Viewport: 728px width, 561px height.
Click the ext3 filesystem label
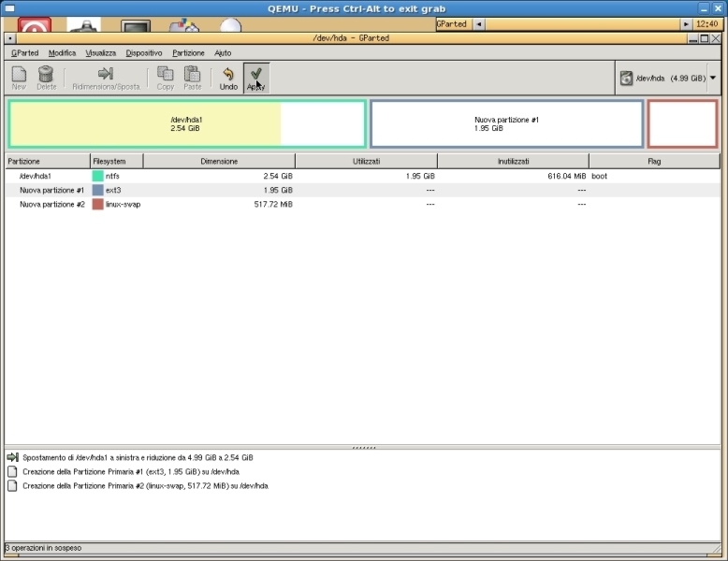coord(113,190)
